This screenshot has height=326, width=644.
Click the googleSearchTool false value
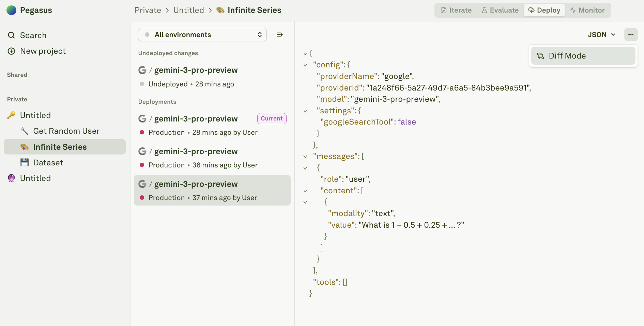coord(407,122)
